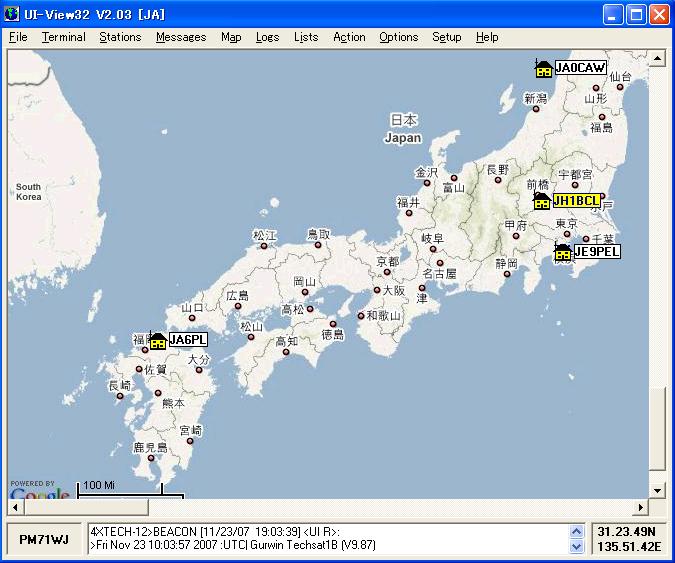Select the JE9PEL station house icon
Image resolution: width=675 pixels, height=563 pixels.
coord(563,252)
